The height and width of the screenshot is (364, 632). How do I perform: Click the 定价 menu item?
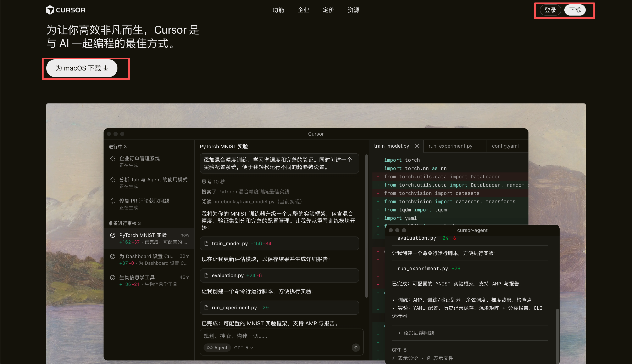[328, 10]
